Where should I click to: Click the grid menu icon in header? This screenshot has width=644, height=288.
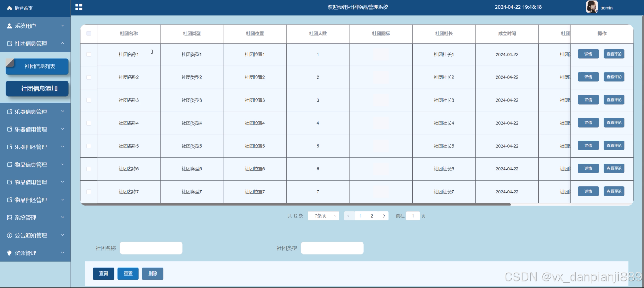coord(79,7)
